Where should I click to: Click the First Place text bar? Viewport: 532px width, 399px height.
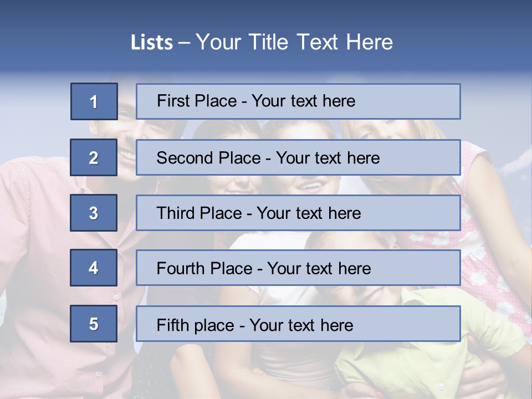[298, 101]
